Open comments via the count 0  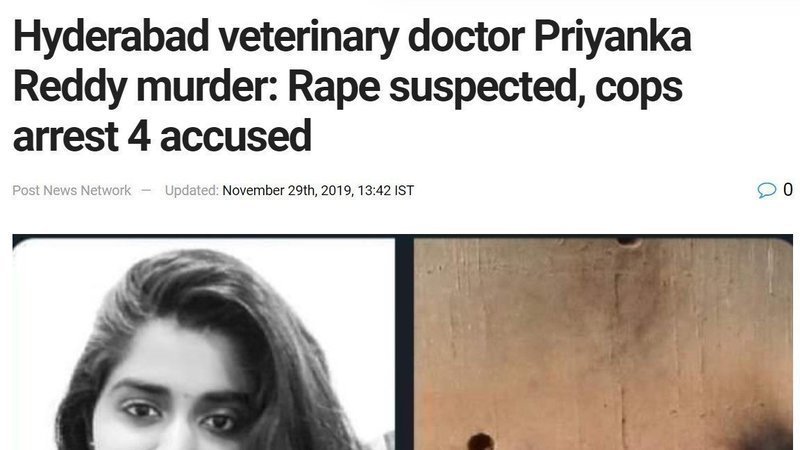coord(788,190)
